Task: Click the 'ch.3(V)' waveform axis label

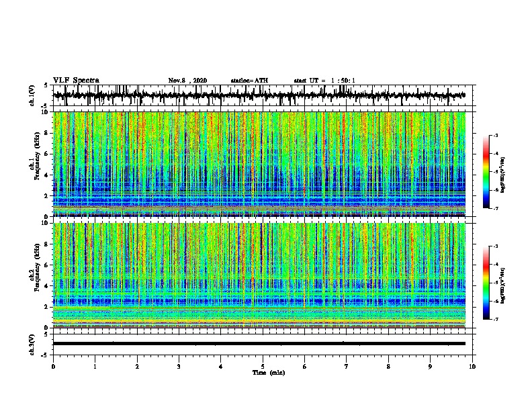Action: [x=32, y=345]
